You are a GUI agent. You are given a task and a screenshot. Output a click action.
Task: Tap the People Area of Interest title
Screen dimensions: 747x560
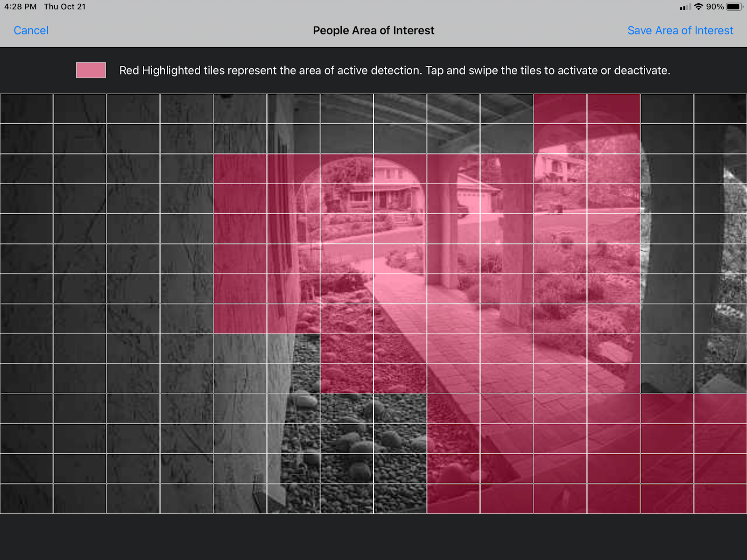coord(373,30)
